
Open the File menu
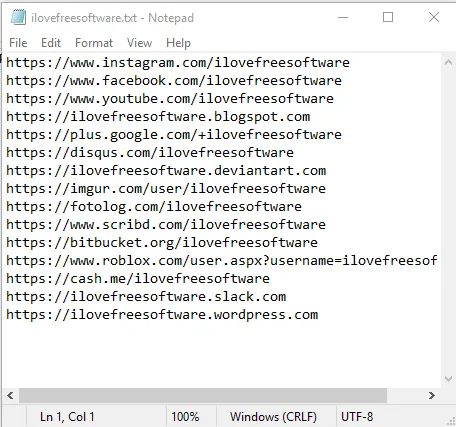click(18, 43)
